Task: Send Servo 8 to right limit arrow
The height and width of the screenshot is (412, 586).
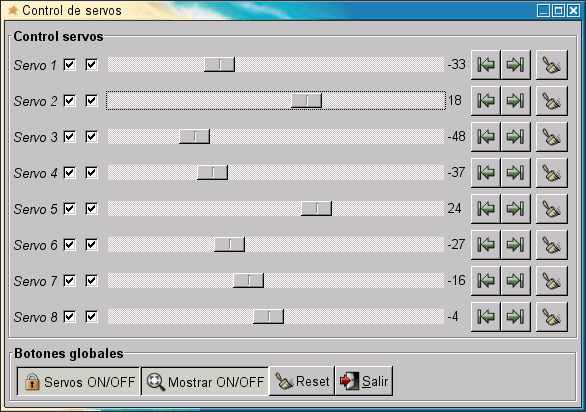Action: pos(515,317)
